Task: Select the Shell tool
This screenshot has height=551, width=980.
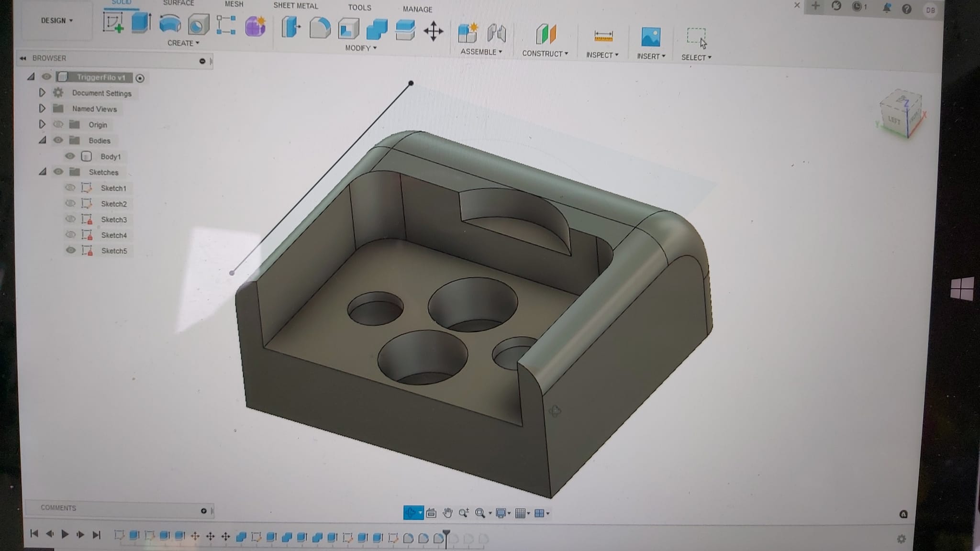Action: (x=348, y=29)
